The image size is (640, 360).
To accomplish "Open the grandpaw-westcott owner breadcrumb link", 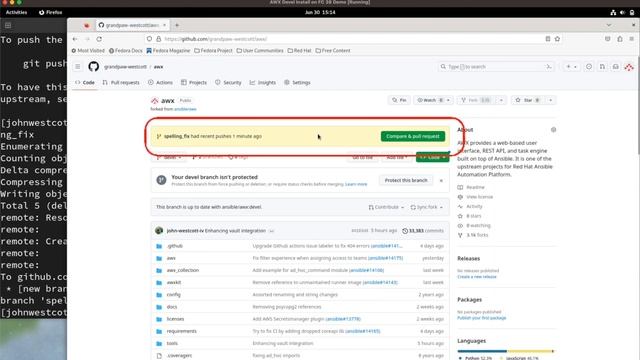I will [125, 67].
